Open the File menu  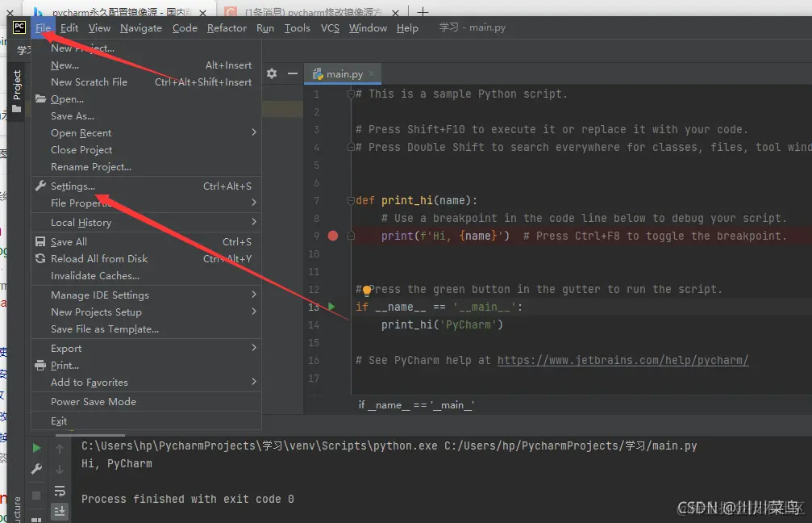click(x=43, y=28)
